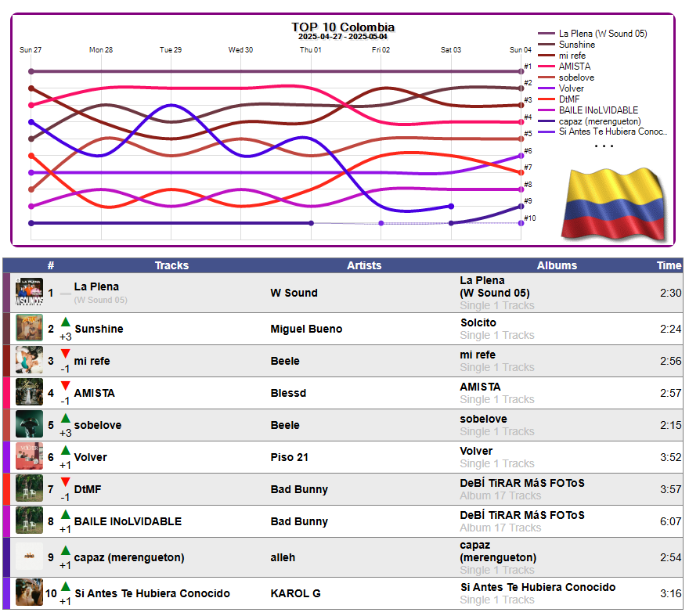This screenshot has width=689, height=616.
Task: Expand legend with the three dots
Action: (x=604, y=146)
